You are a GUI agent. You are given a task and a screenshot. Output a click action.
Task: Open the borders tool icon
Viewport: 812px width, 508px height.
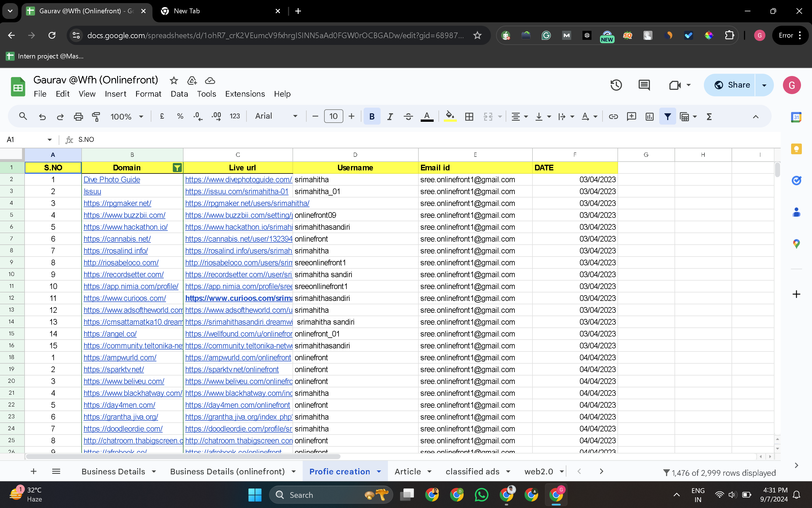coord(469,117)
